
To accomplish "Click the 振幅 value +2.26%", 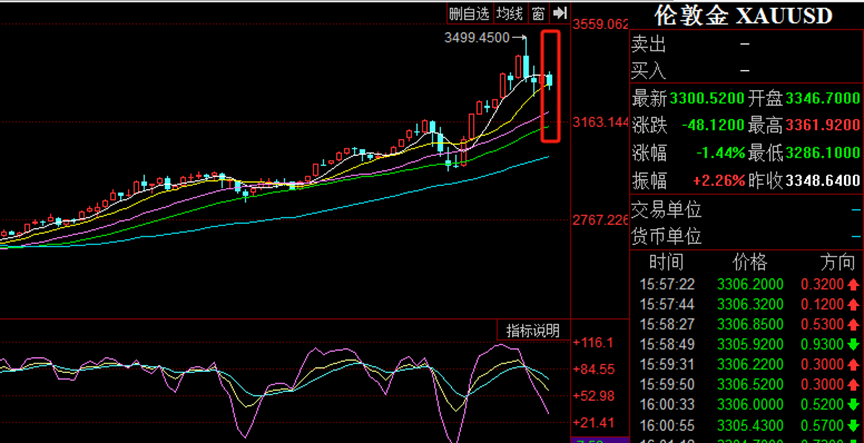I will point(719,180).
